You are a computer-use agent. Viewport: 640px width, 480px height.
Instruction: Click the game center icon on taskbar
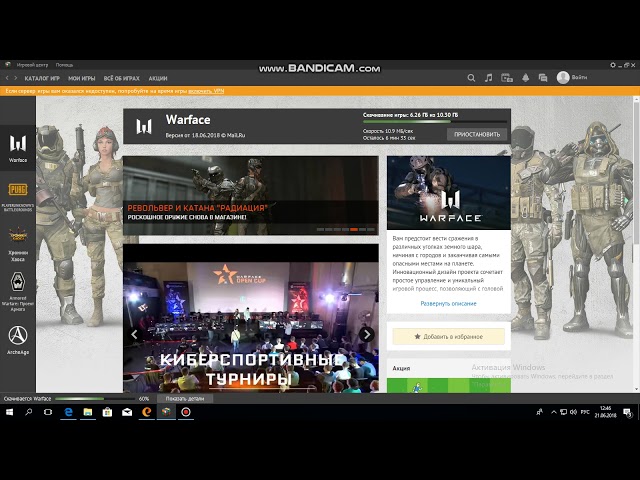(166, 412)
